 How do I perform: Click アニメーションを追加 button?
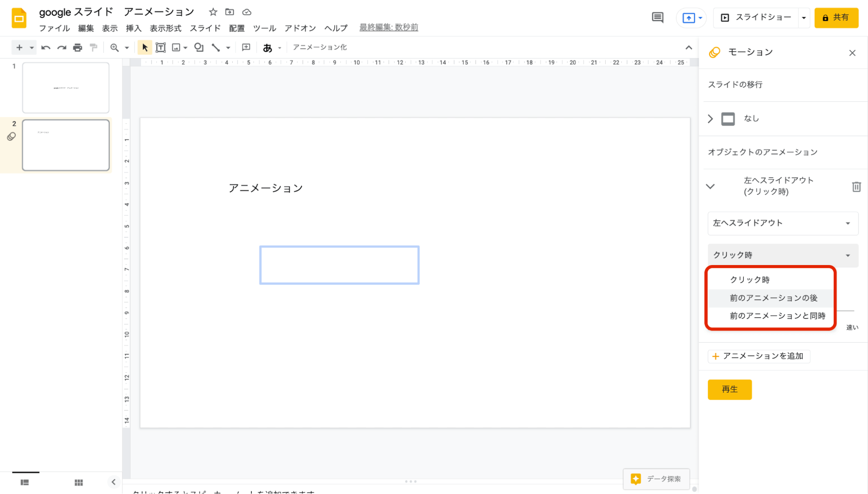pyautogui.click(x=759, y=356)
